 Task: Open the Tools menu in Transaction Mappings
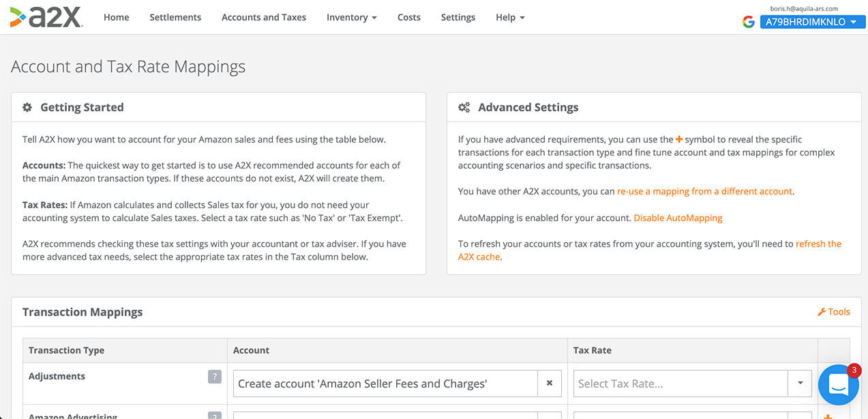pyautogui.click(x=833, y=312)
